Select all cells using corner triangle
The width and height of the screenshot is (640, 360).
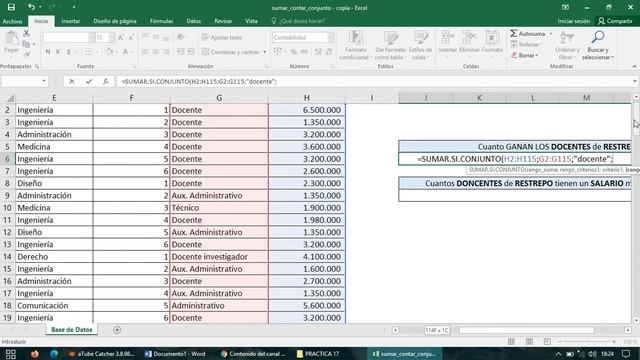tap(10, 98)
